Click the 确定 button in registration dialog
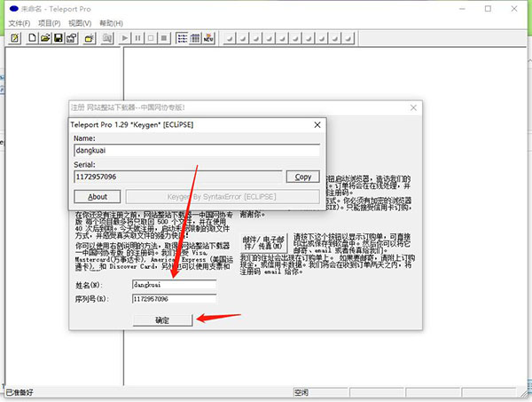This screenshot has width=532, height=402. point(162,320)
